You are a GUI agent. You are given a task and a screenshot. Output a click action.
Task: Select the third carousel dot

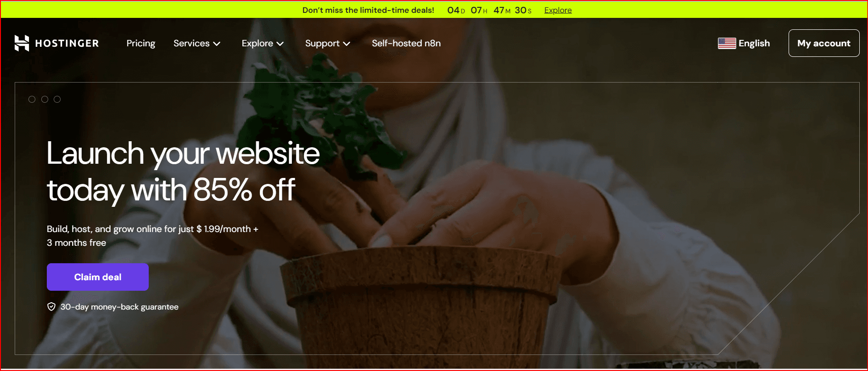pyautogui.click(x=57, y=99)
